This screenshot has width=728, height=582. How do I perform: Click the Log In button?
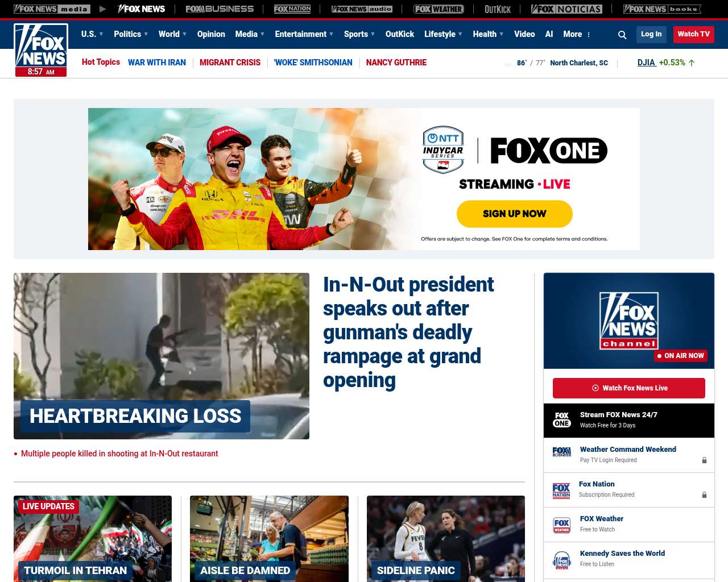[x=651, y=34]
